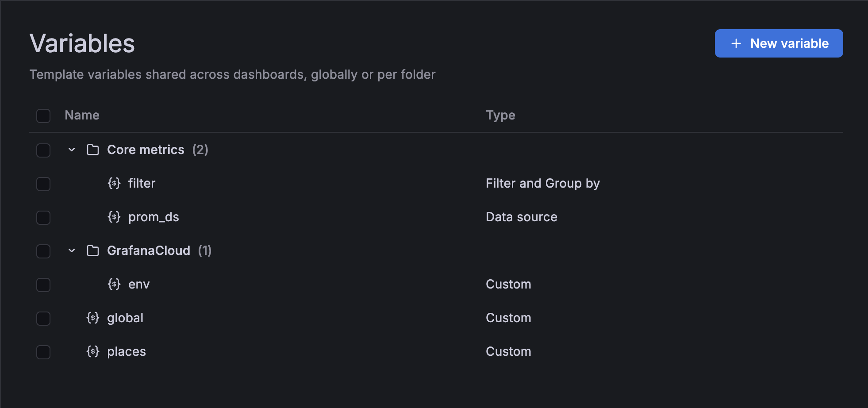Click the variable icon beside places
The height and width of the screenshot is (408, 868).
pos(93,351)
